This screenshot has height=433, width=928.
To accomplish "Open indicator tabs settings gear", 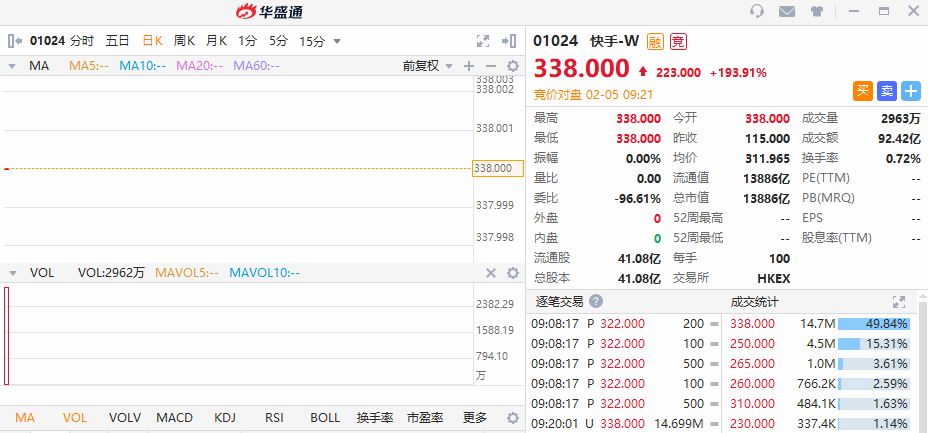I will [513, 418].
